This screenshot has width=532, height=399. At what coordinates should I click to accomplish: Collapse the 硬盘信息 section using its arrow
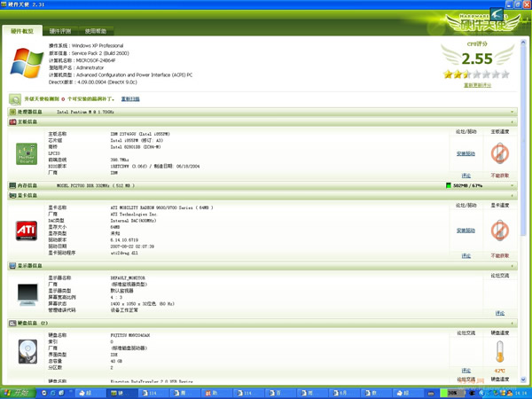pos(512,324)
